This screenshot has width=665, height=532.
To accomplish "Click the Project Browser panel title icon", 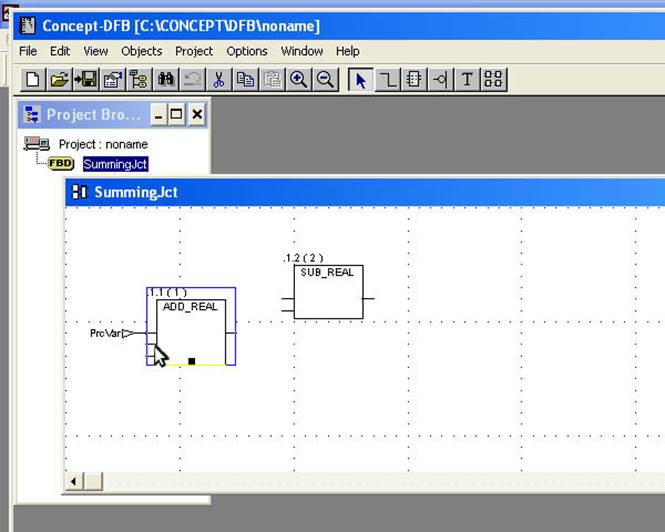I will click(32, 115).
